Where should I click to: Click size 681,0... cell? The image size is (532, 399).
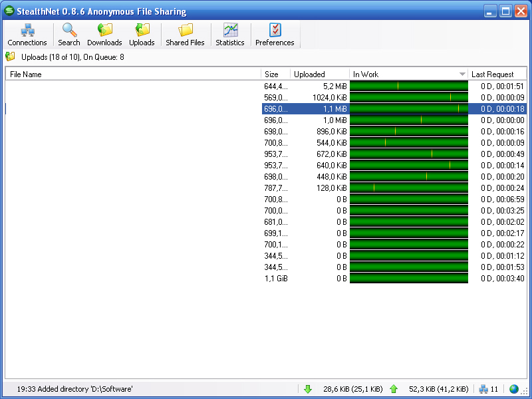point(276,222)
